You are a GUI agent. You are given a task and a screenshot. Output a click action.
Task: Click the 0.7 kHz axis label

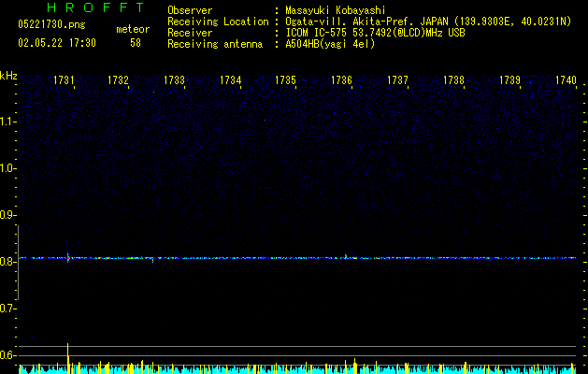(x=7, y=309)
